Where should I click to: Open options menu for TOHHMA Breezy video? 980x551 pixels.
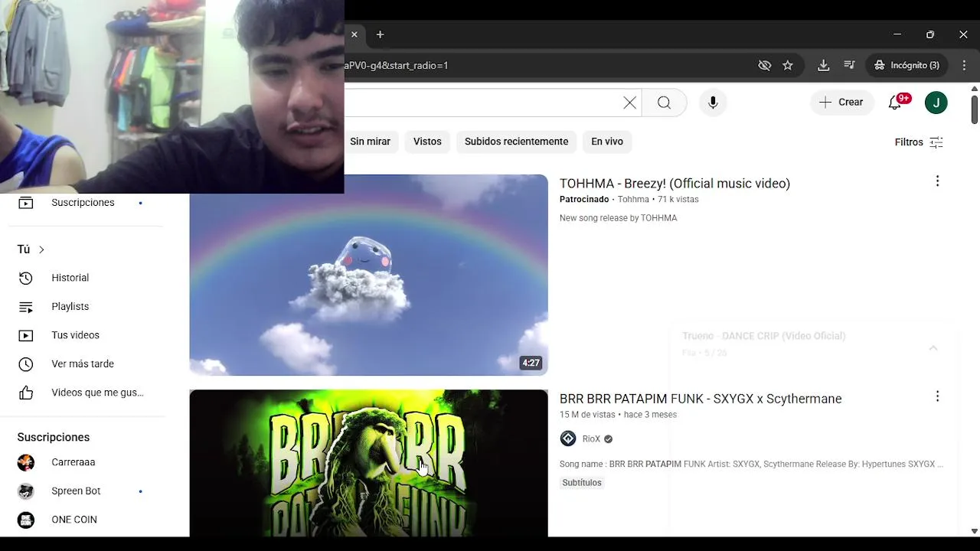tap(937, 181)
